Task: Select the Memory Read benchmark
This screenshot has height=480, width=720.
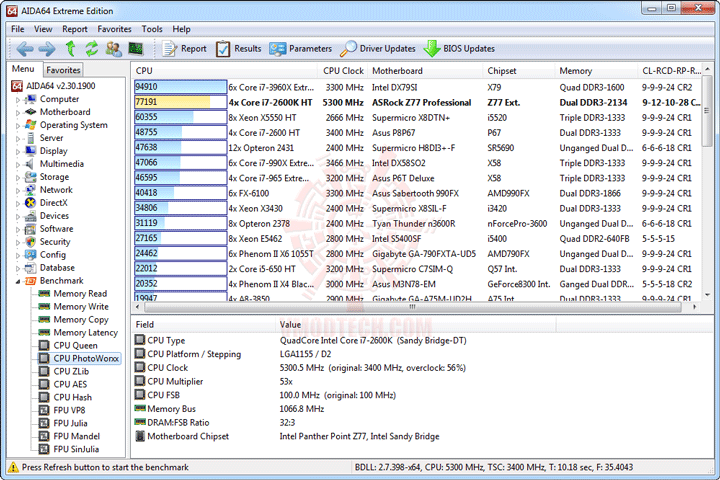Action: click(x=73, y=294)
